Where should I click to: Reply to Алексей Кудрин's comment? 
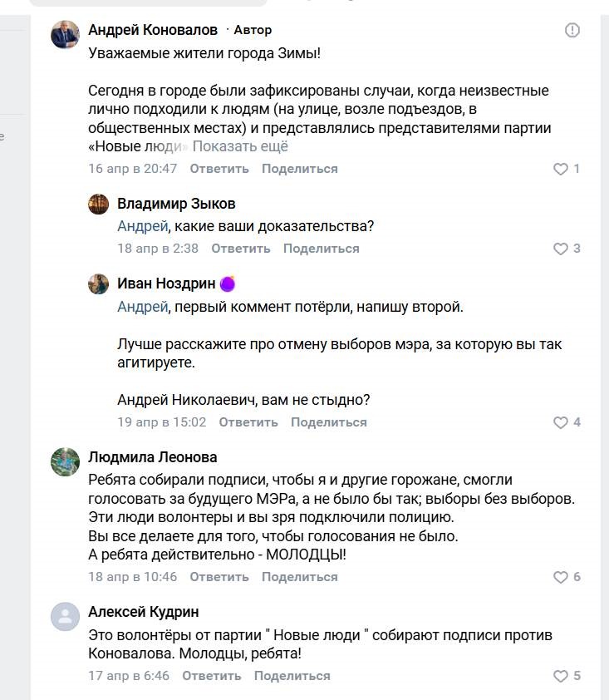(212, 676)
